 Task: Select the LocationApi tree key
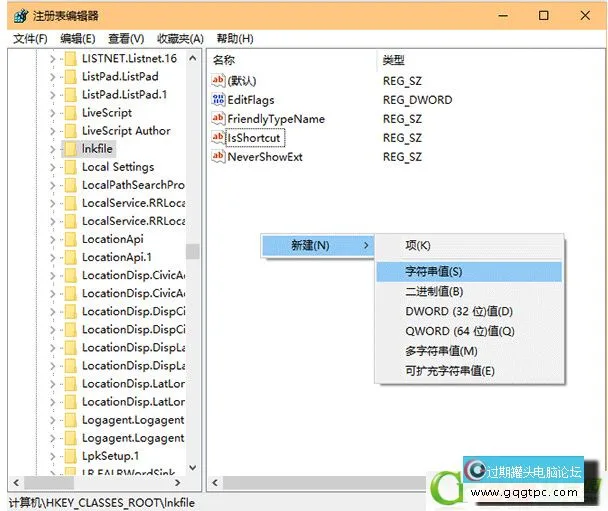[x=112, y=239]
